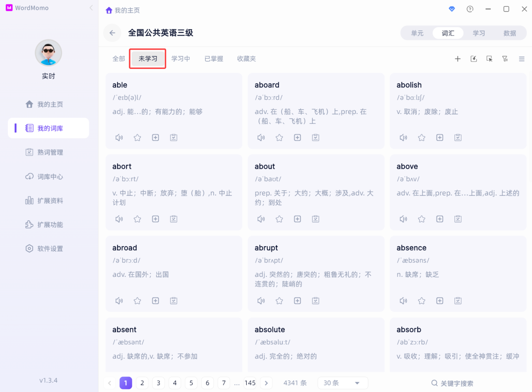Play pronunciation audio for above
532x392 pixels.
pyautogui.click(x=403, y=219)
